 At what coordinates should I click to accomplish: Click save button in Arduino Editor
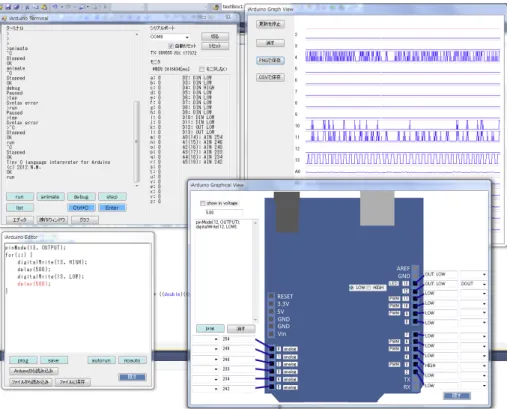[x=54, y=360]
